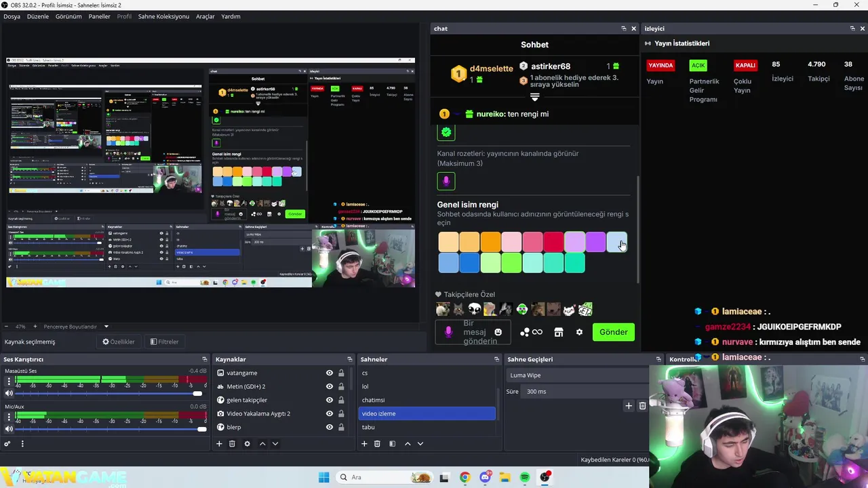Open scene filters icon in Sahneler toolbar
This screenshot has height=488, width=868.
click(x=392, y=444)
